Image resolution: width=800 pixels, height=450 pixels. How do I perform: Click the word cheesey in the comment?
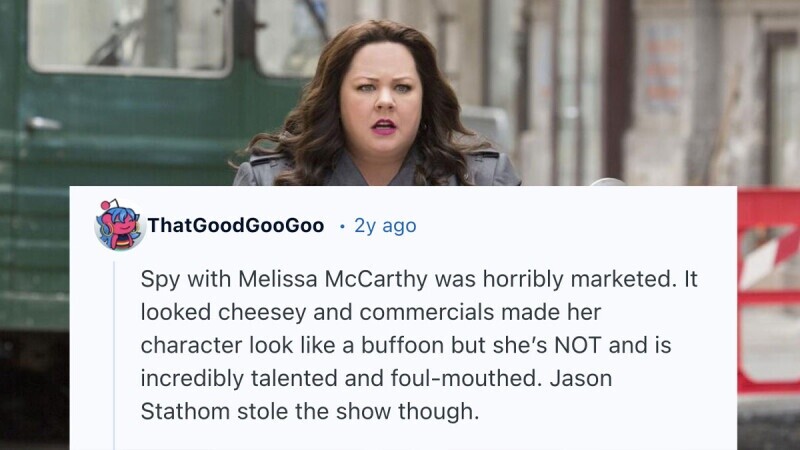262,312
